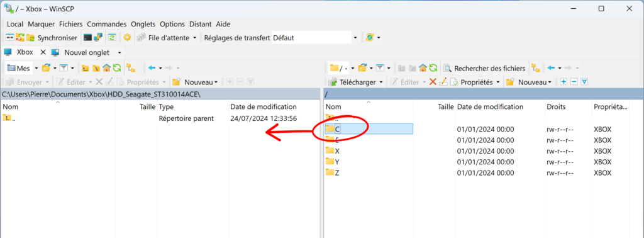Click the red delete X icon
Image resolution: width=644 pixels, height=238 pixels.
click(433, 82)
